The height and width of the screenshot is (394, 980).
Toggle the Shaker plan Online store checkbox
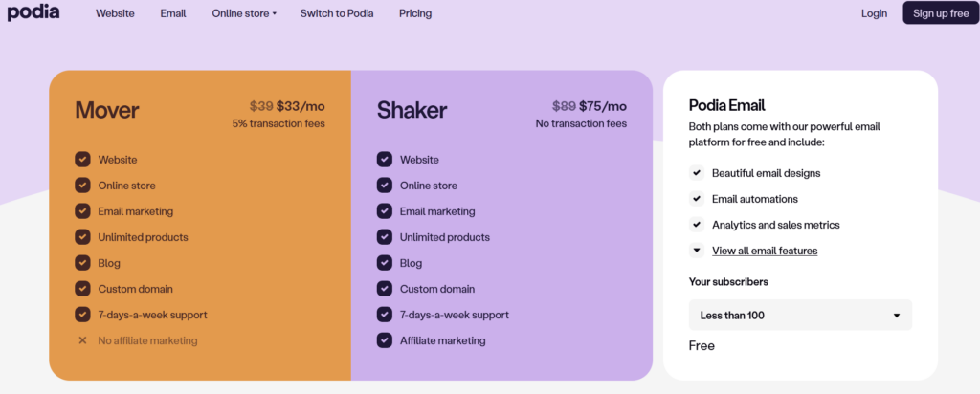coord(385,186)
